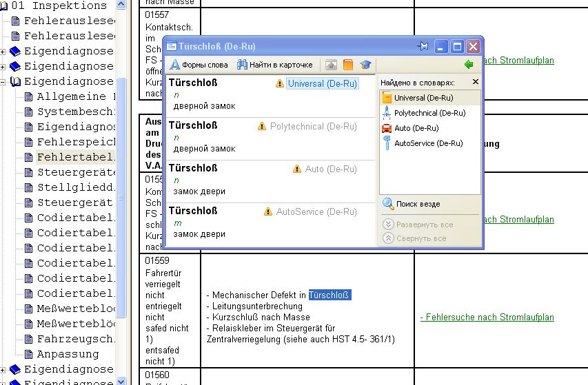Click Search everywhere (Поиск везде)
The image size is (588, 385).
pos(412,204)
